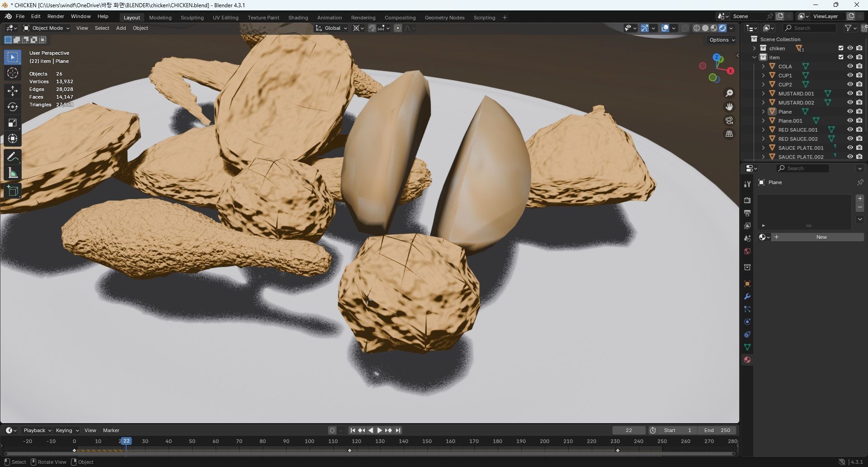Select the Scale tool
This screenshot has height=467, width=868.
point(13,123)
